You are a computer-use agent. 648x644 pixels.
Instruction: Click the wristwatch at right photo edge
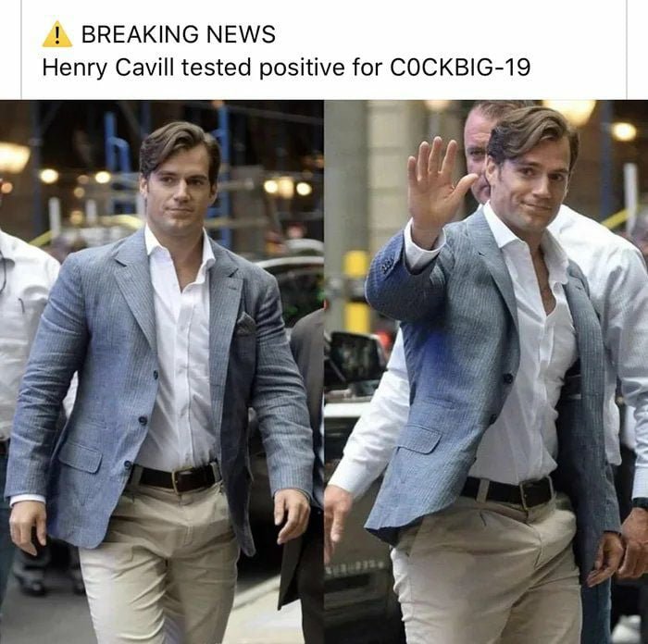[x=641, y=503]
